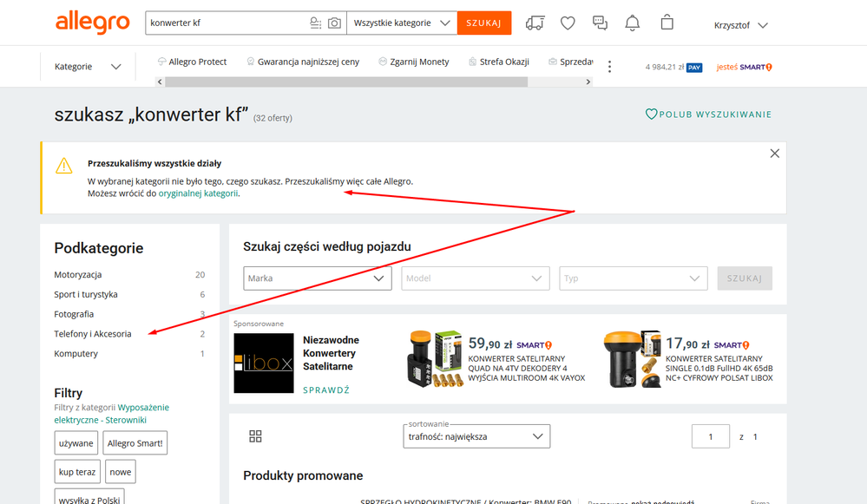Open messages chat icon
The height and width of the screenshot is (504, 867).
point(600,23)
